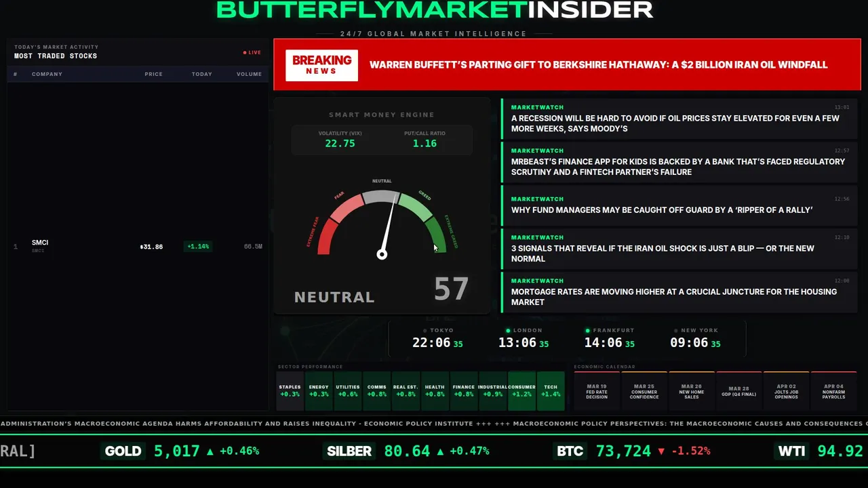Screen dimensions: 868x488
Task: Click the Tokyo market closed indicator dot
Action: (x=425, y=331)
